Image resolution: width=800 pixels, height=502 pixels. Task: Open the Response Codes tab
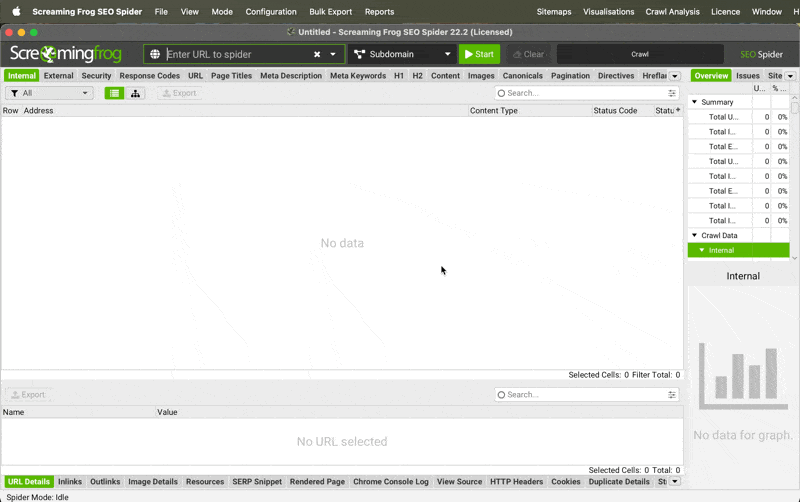click(149, 76)
